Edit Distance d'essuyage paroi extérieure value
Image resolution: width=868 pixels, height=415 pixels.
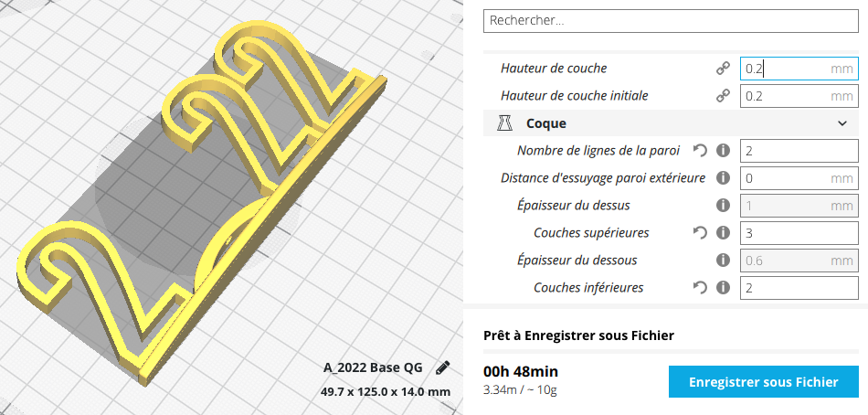click(x=799, y=178)
